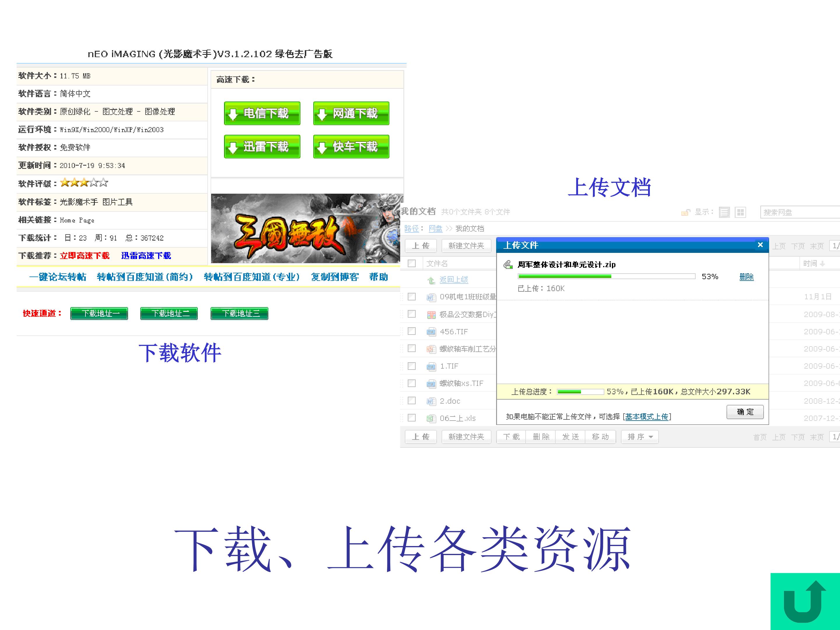
Task: Switch to list view display icon
Action: tap(724, 212)
